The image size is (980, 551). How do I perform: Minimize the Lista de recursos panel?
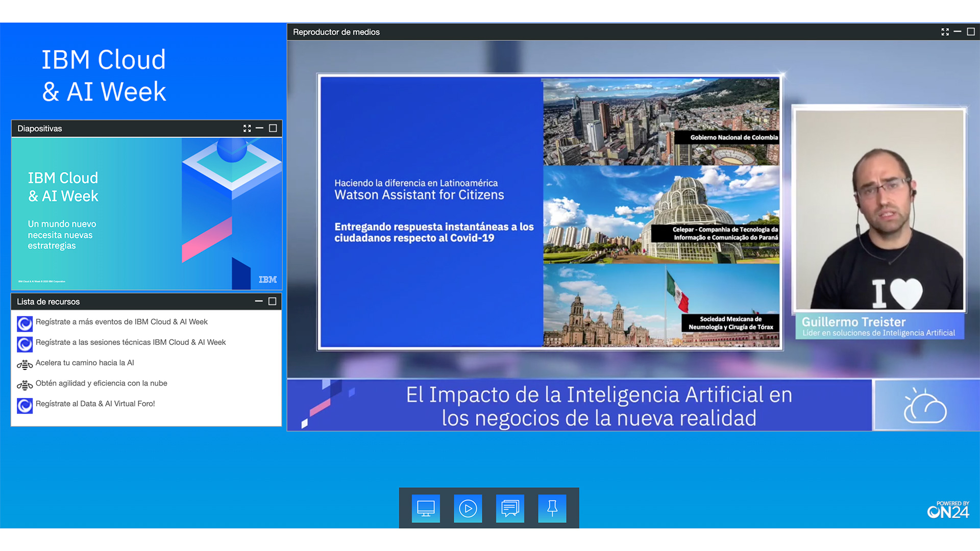click(x=259, y=302)
